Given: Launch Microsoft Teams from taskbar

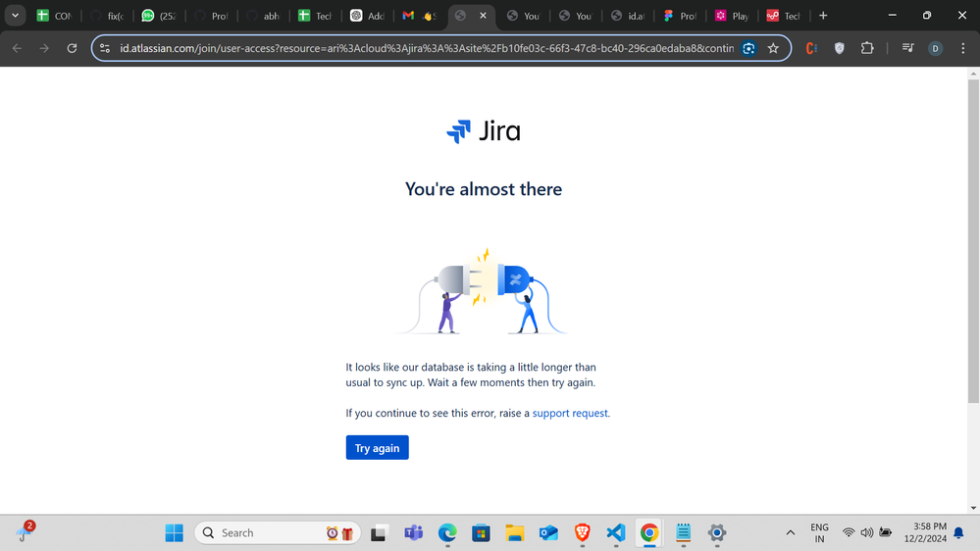Looking at the screenshot, I should (413, 533).
